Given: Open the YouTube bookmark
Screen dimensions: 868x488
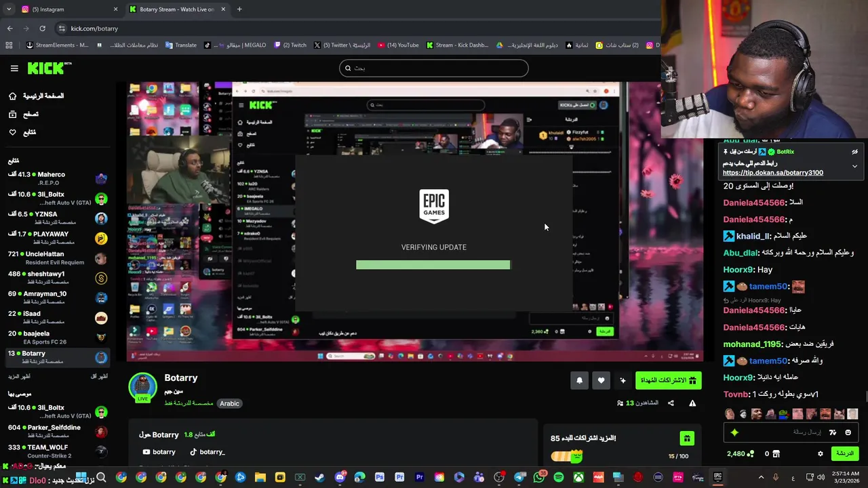Looking at the screenshot, I should [399, 45].
